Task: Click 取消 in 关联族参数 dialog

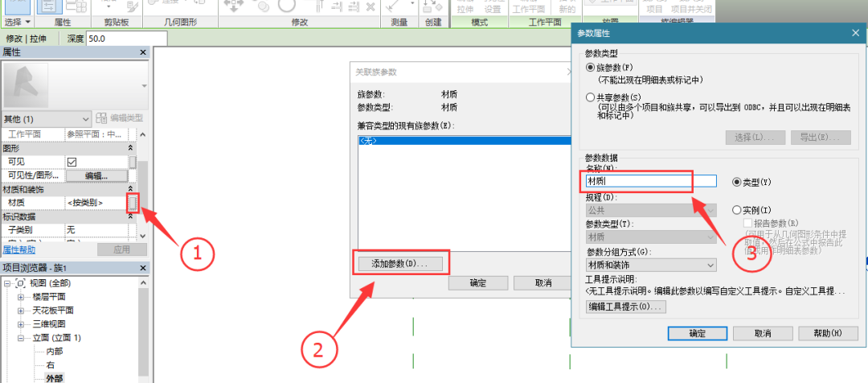Action: click(x=542, y=283)
